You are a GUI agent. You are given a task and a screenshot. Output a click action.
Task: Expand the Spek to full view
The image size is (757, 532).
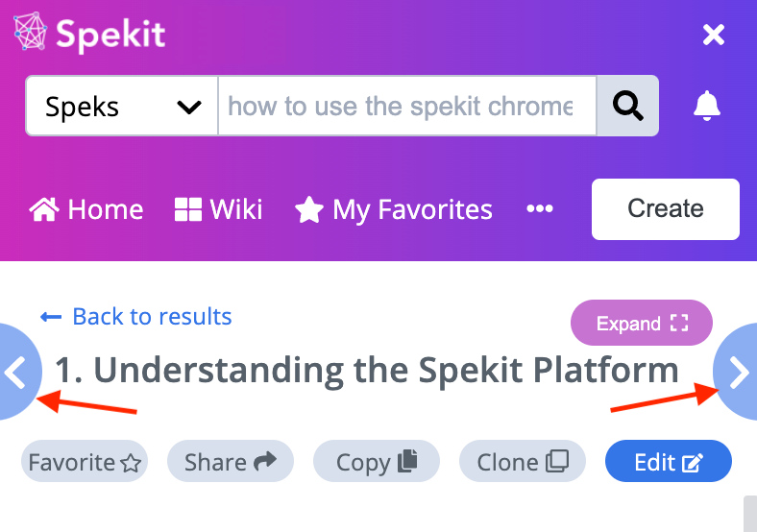point(641,323)
